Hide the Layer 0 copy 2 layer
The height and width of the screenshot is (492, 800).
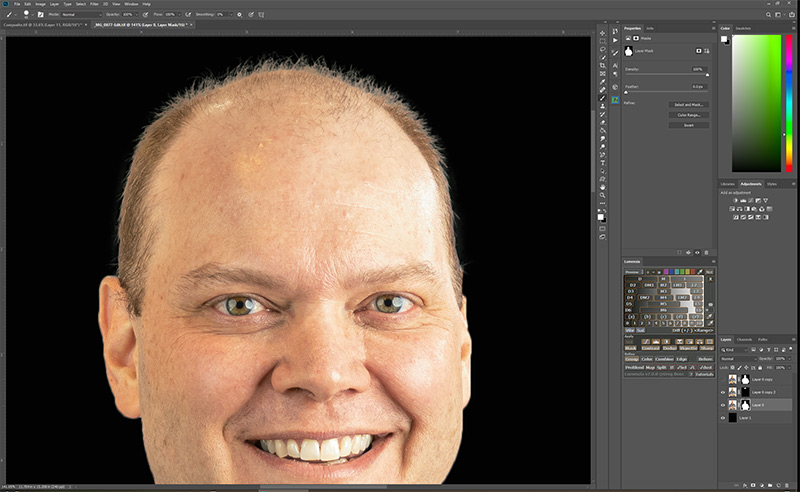coord(723,392)
